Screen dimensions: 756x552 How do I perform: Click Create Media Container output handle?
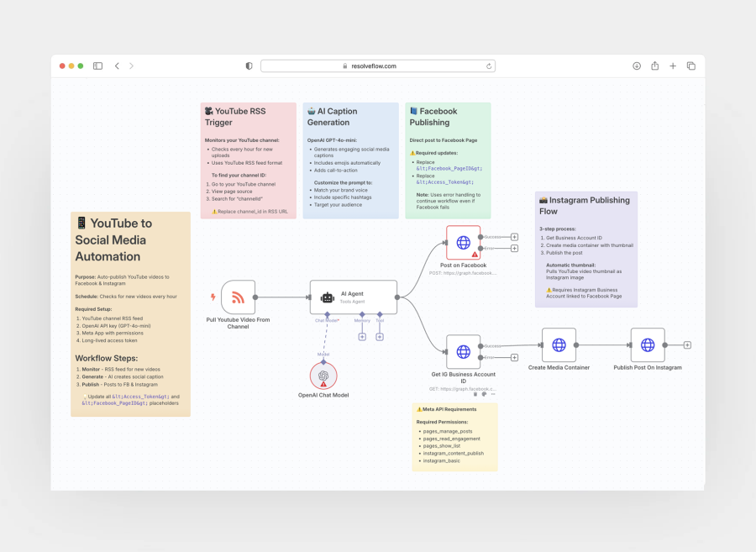576,345
